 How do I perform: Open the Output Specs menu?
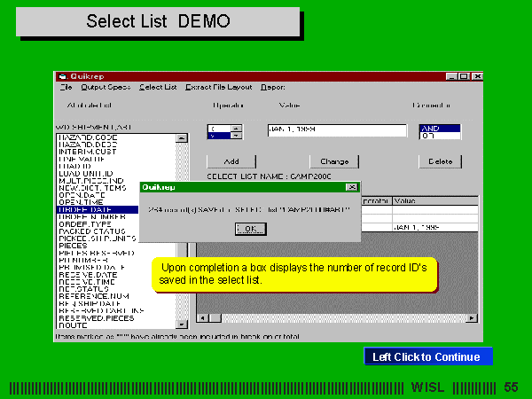(106, 87)
